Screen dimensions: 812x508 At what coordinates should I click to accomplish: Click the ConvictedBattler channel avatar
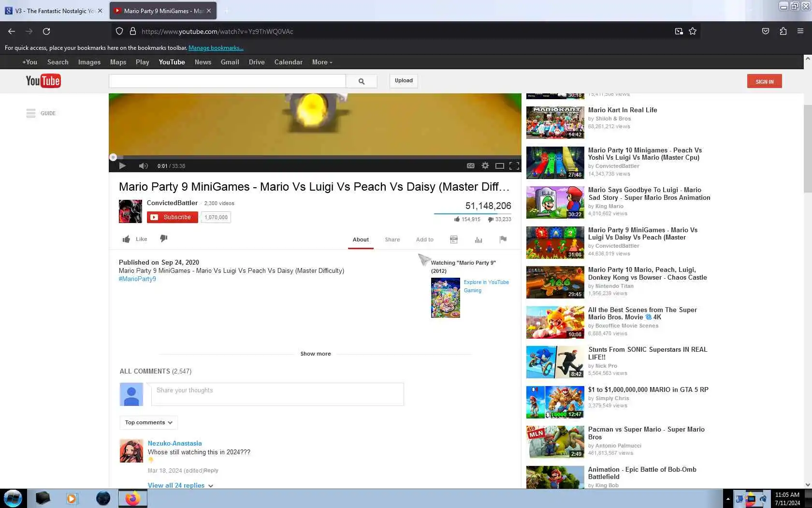[130, 211]
